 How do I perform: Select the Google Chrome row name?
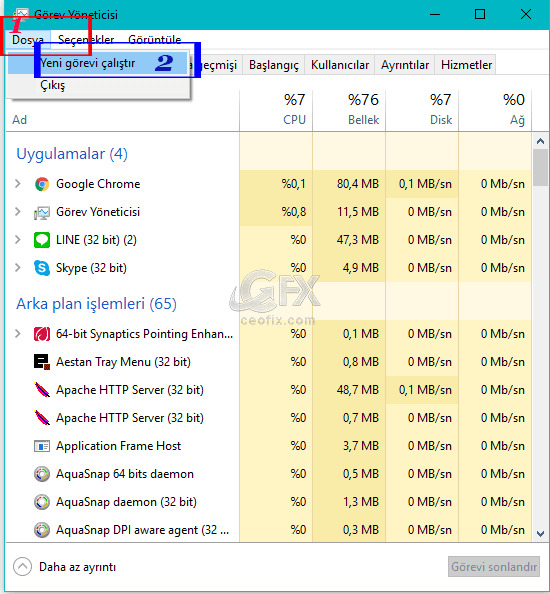click(98, 184)
